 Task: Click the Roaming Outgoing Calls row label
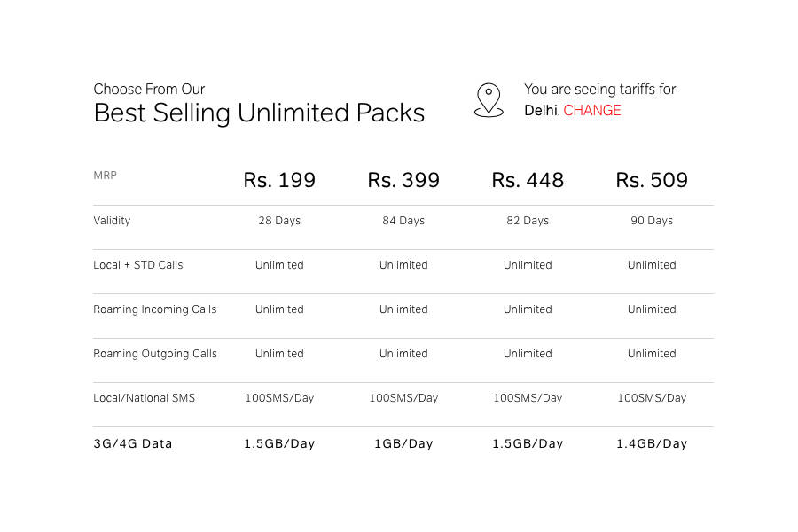pos(154,354)
